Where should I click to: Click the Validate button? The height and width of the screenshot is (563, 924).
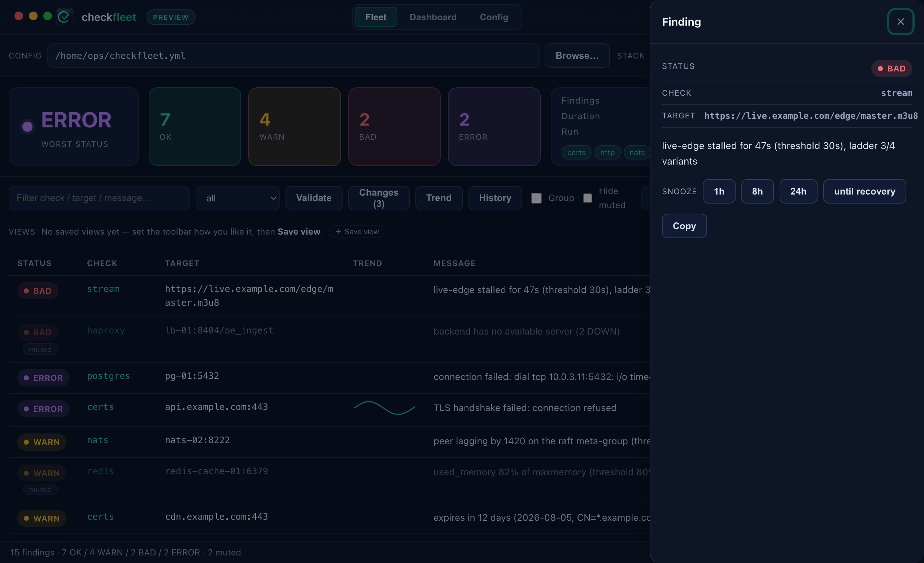(x=314, y=198)
